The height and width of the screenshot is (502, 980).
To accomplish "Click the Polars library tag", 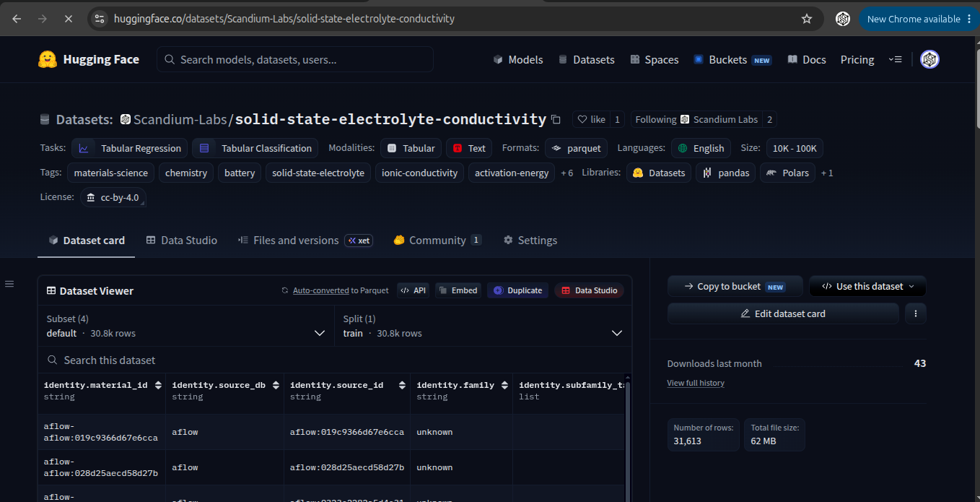I will point(787,173).
